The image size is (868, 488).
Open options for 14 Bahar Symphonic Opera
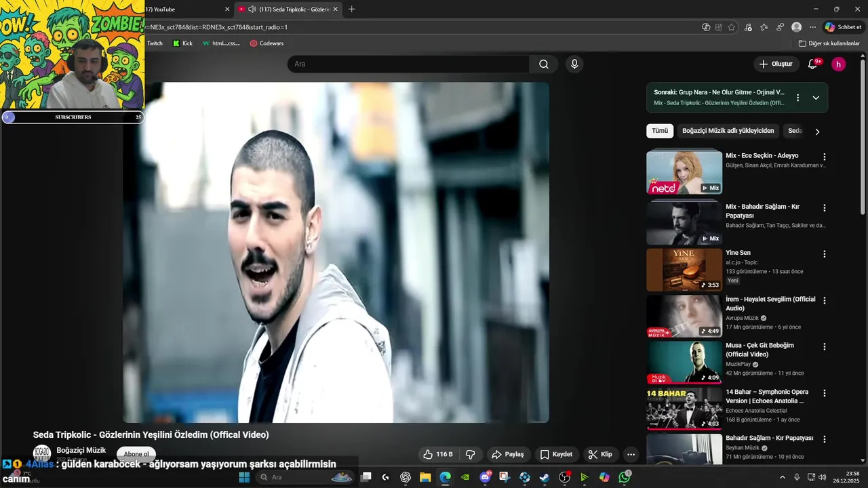[825, 393]
